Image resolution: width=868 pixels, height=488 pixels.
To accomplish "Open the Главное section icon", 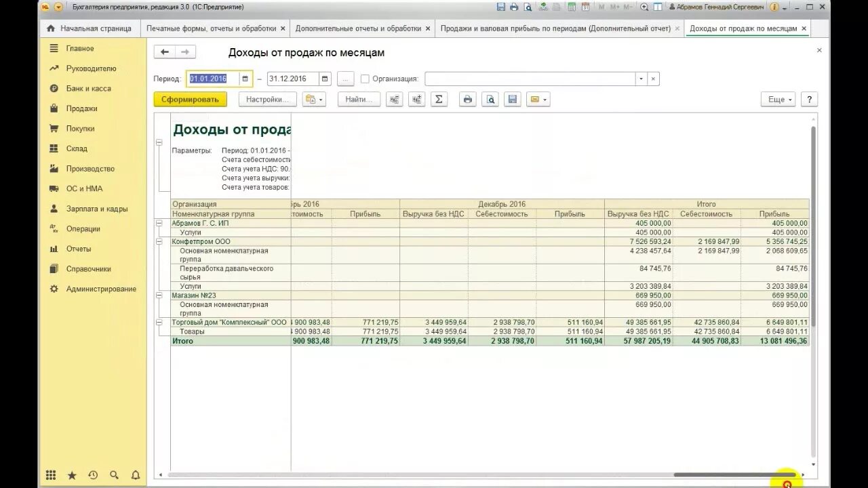I will [54, 49].
